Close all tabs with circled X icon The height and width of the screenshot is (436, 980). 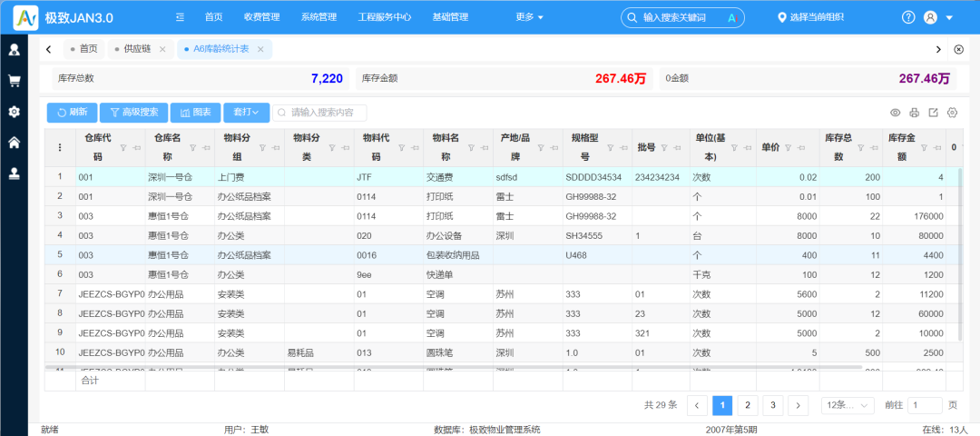(959, 49)
